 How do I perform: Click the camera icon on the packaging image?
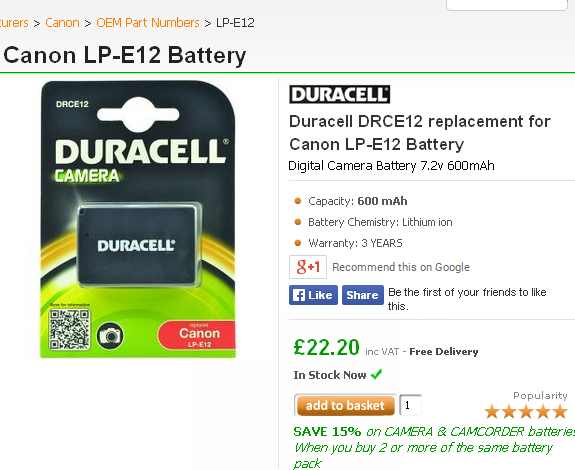pos(110,336)
